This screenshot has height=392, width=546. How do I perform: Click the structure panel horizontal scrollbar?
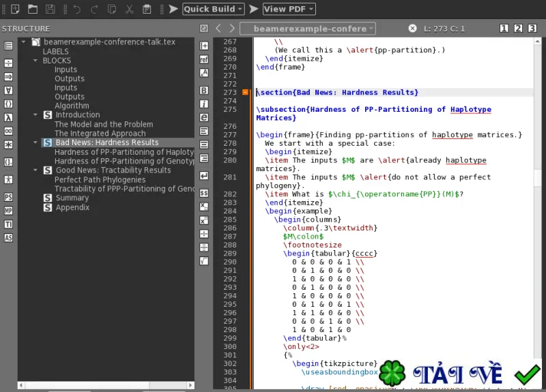(106, 385)
